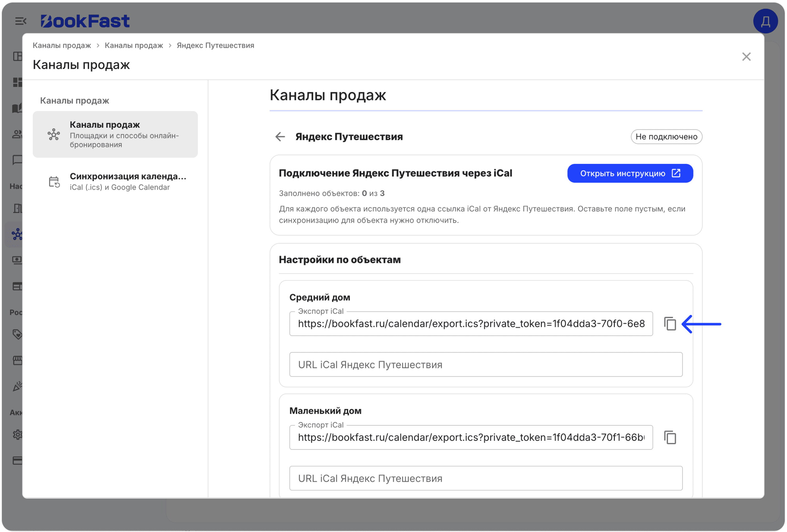Image resolution: width=787 pixels, height=532 pixels.
Task: Select Синхронизация календаря menu item
Action: (x=115, y=182)
